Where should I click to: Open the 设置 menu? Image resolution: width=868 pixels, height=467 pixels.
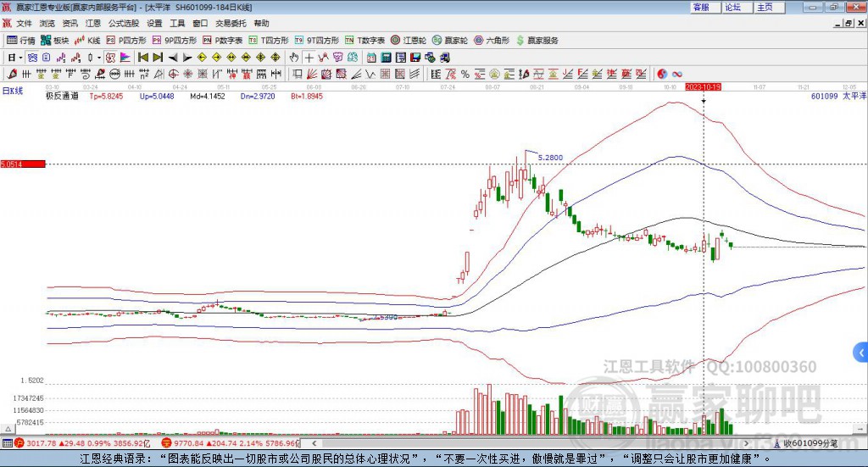[154, 23]
